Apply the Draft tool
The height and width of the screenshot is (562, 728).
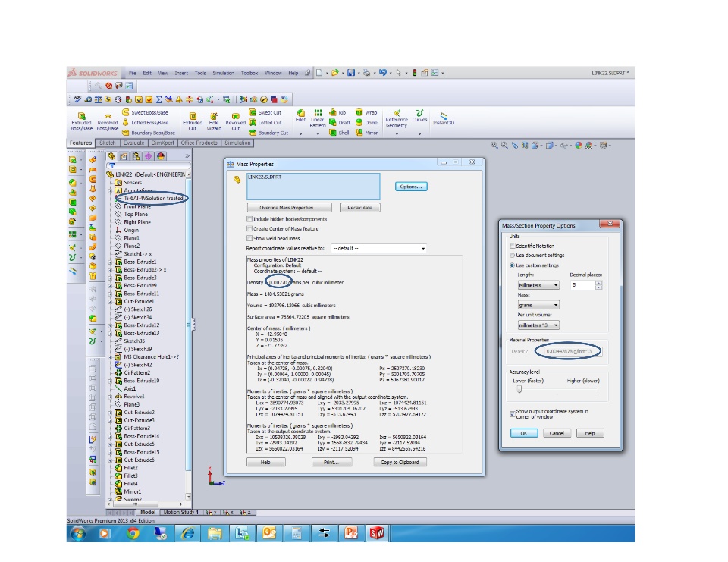(340, 123)
